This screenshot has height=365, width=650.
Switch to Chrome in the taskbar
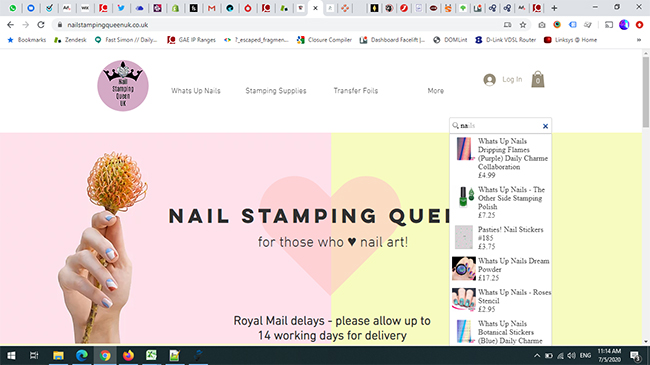coord(105,355)
